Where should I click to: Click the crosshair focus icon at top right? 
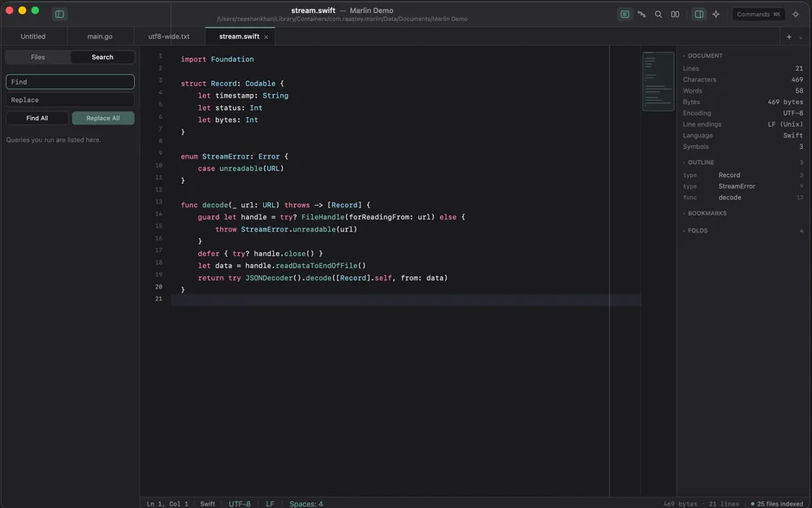(796, 14)
